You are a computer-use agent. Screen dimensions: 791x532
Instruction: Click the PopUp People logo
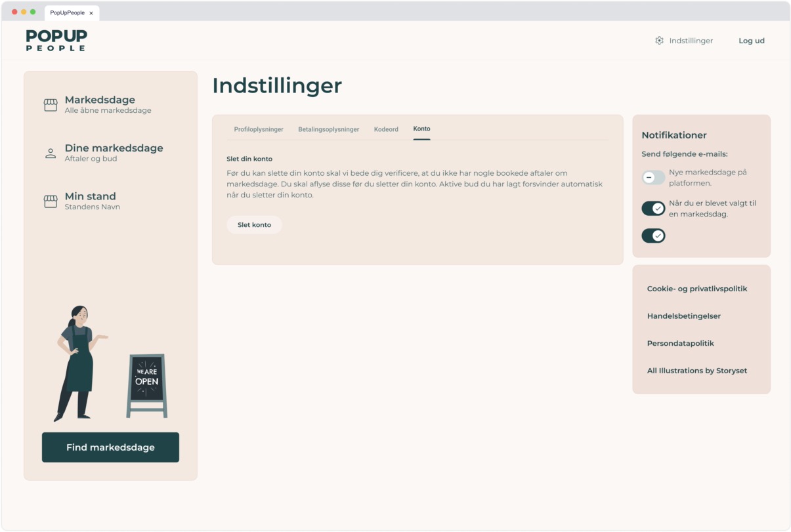56,40
